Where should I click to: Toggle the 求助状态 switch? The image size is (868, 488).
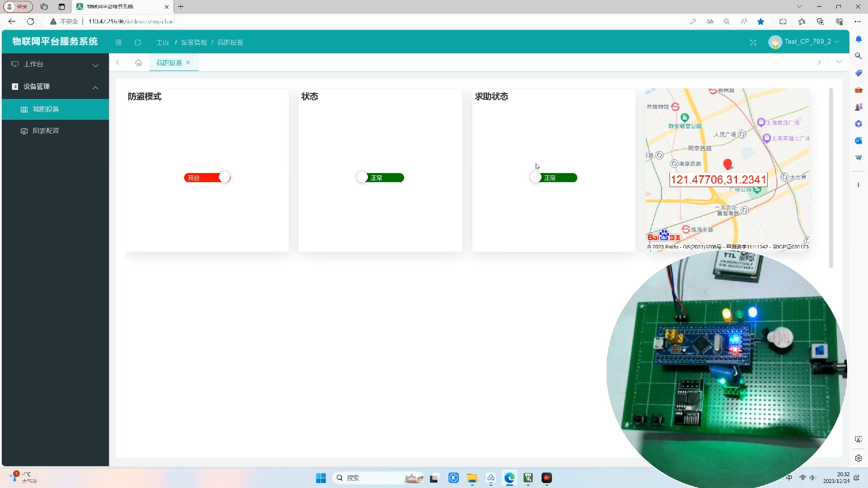[x=554, y=178]
